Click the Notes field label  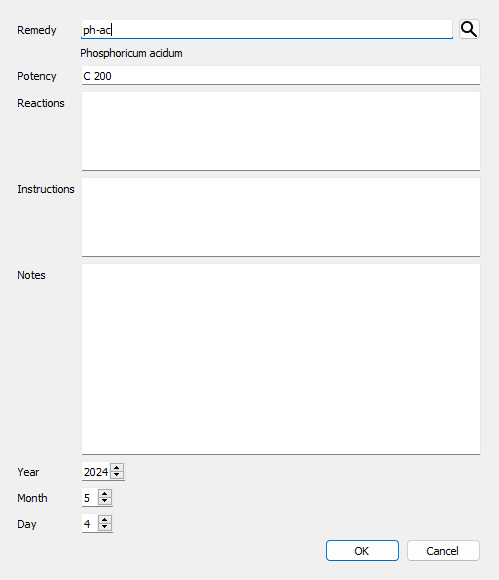(x=31, y=275)
